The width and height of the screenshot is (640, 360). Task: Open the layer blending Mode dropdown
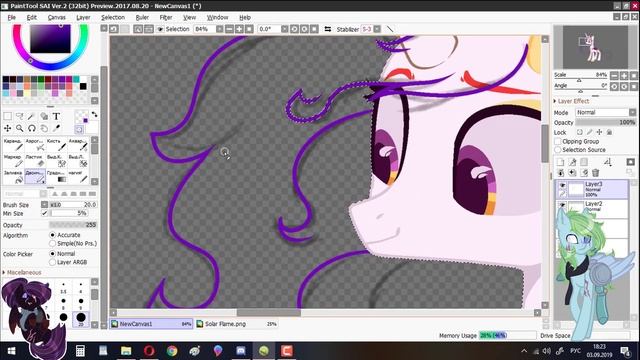606,112
